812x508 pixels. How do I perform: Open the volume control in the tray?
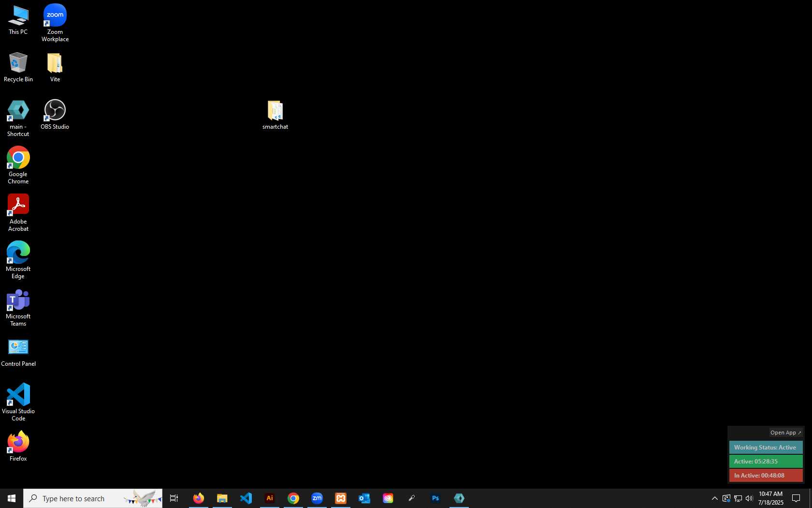pos(749,498)
